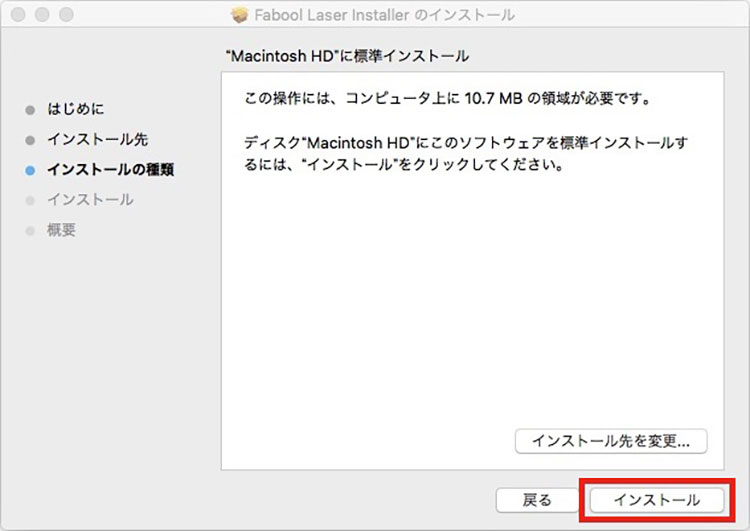
Task: Click the package icon in title bar
Action: click(240, 15)
